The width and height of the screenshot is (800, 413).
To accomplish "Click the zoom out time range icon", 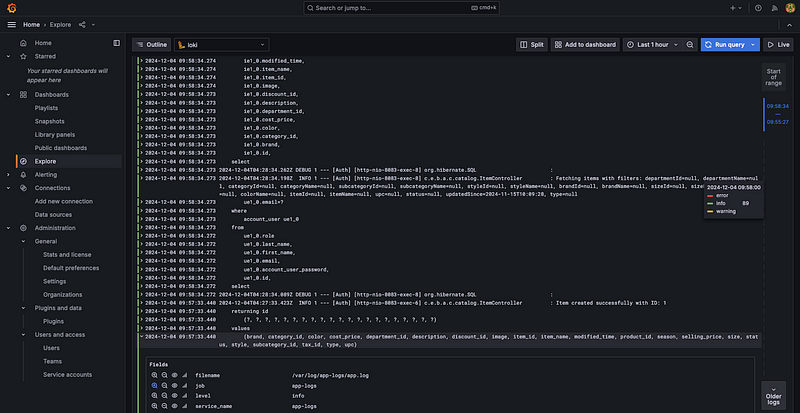I will (x=690, y=45).
